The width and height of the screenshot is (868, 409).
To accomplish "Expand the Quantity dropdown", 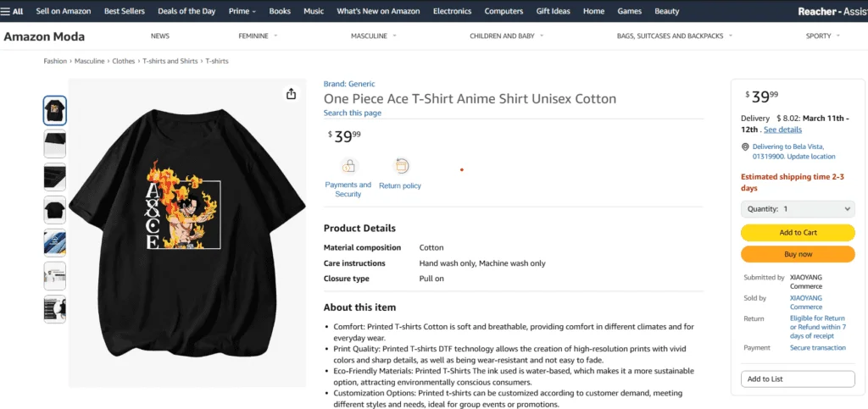I will coord(798,208).
